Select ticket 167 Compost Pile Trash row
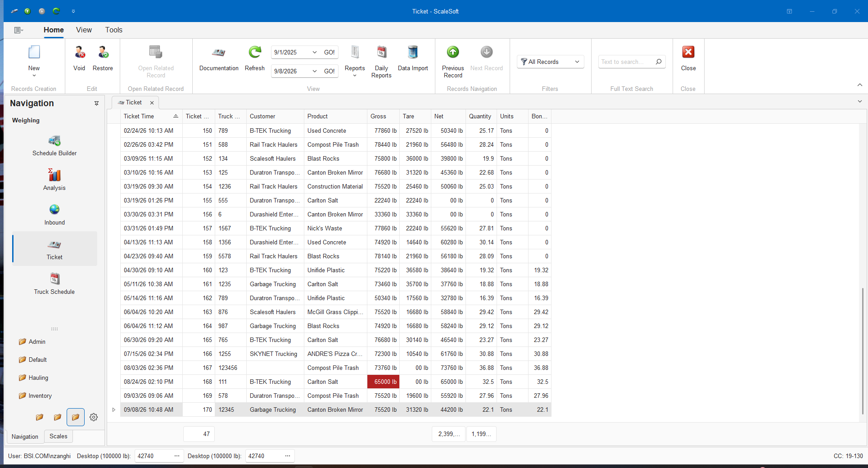Screen dimensions: 868x468 pos(336,368)
